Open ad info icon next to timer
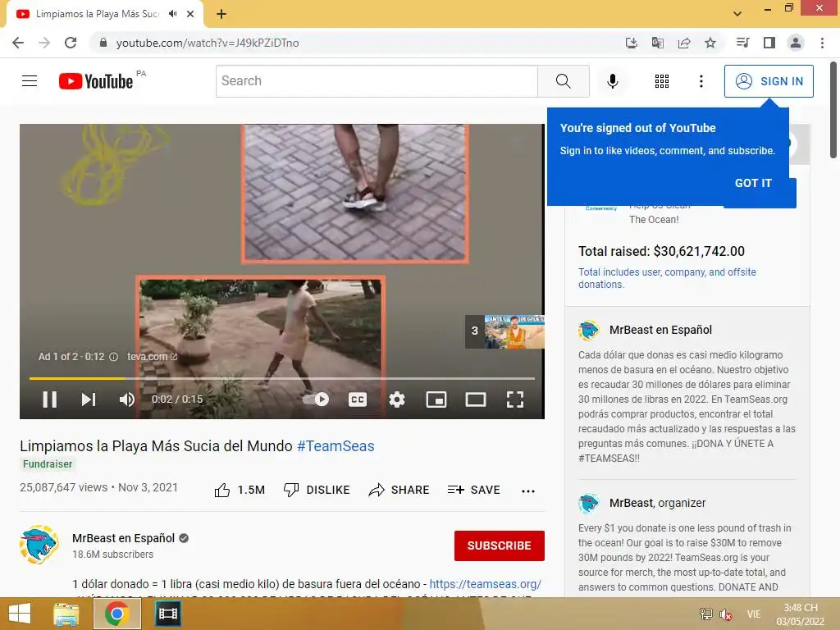Screen dimensions: 840x630 click(x=113, y=357)
